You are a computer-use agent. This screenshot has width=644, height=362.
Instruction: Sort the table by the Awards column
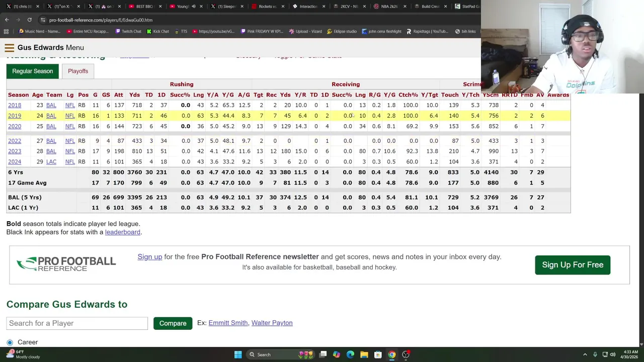[x=558, y=95]
